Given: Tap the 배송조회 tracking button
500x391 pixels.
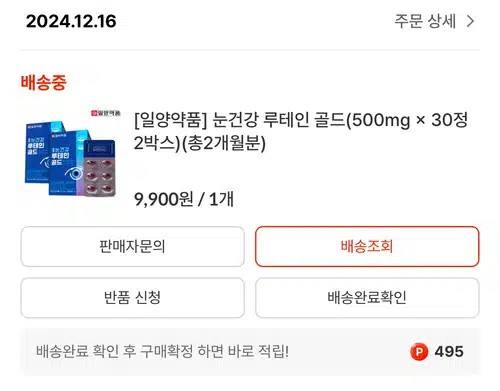Looking at the screenshot, I should 367,247.
